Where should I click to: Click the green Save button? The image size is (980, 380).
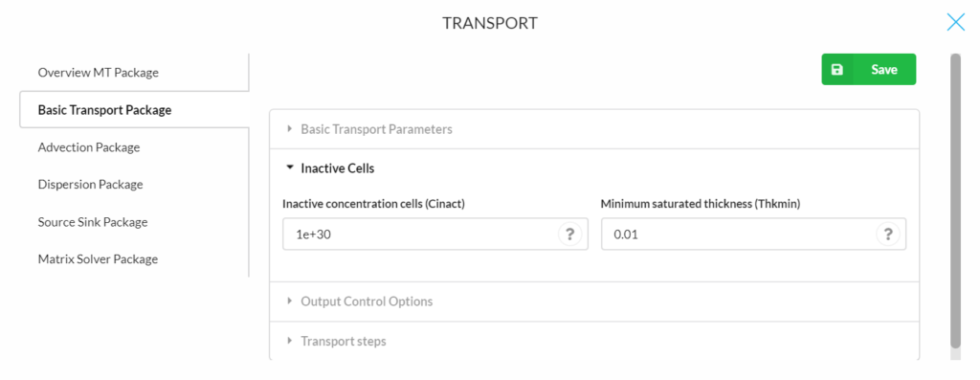pos(869,69)
